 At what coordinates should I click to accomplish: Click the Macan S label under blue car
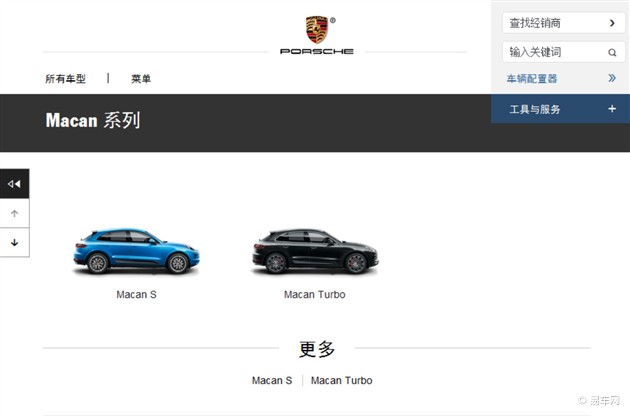click(137, 295)
